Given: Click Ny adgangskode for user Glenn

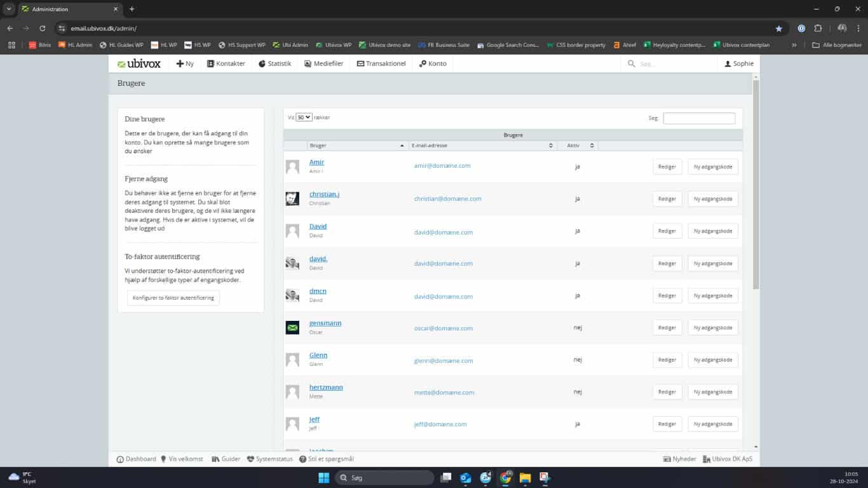Looking at the screenshot, I should point(713,360).
